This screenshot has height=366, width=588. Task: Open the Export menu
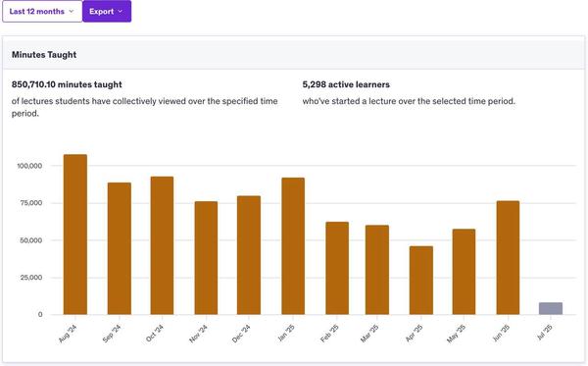(107, 11)
